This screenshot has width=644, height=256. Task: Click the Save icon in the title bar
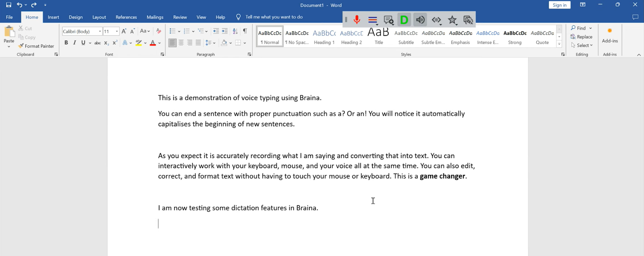tap(9, 5)
